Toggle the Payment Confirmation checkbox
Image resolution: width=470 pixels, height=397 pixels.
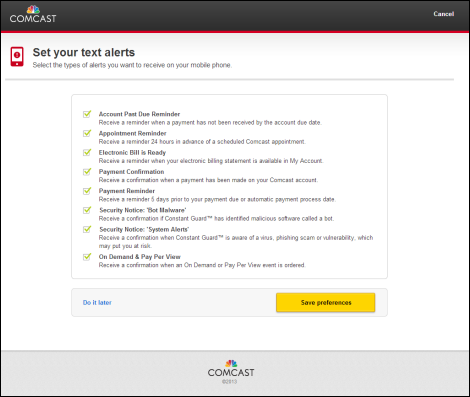tap(87, 172)
